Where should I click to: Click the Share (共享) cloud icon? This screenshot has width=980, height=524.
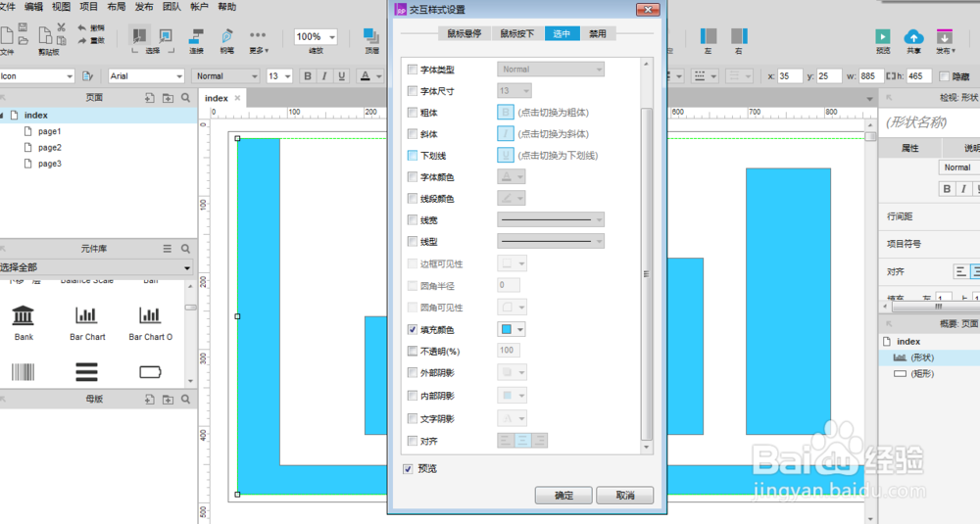pyautogui.click(x=913, y=36)
